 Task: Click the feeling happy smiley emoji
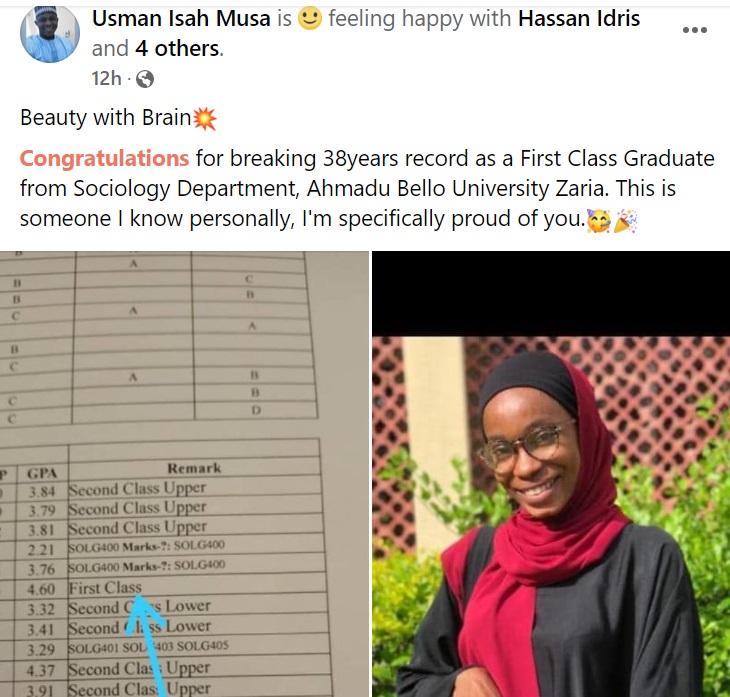pyautogui.click(x=310, y=19)
